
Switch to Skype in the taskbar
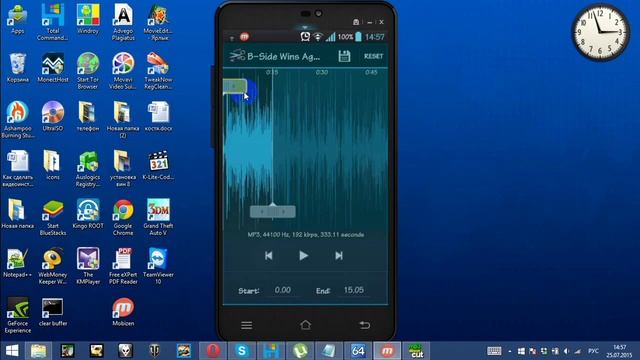tap(242, 351)
